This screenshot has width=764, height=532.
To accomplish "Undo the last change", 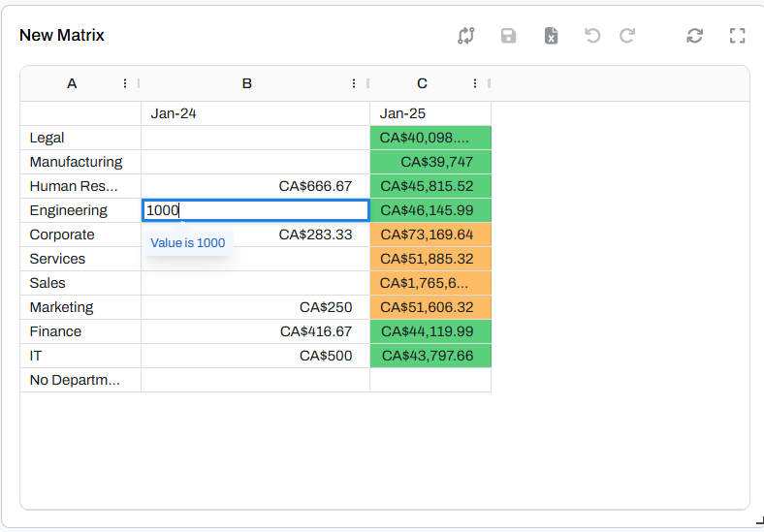I will tap(592, 36).
